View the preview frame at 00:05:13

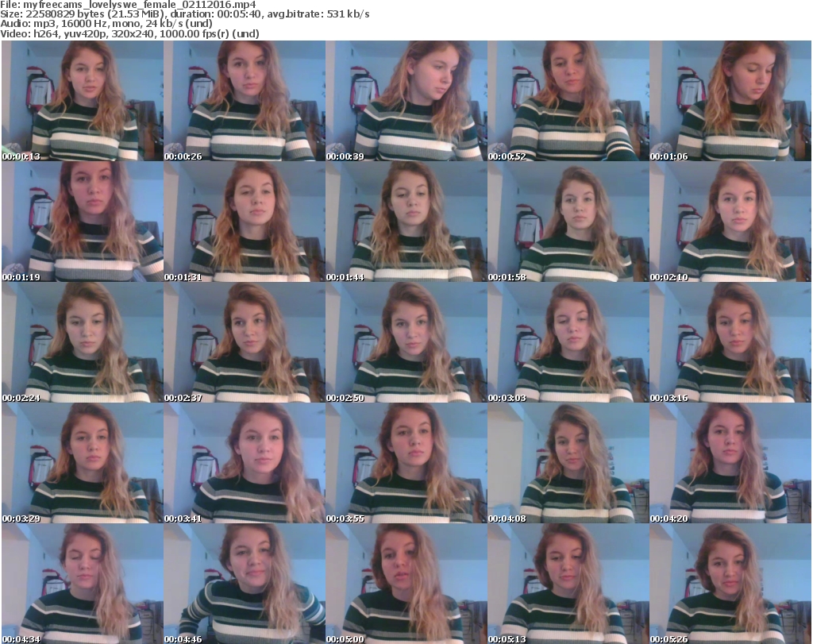[568, 584]
